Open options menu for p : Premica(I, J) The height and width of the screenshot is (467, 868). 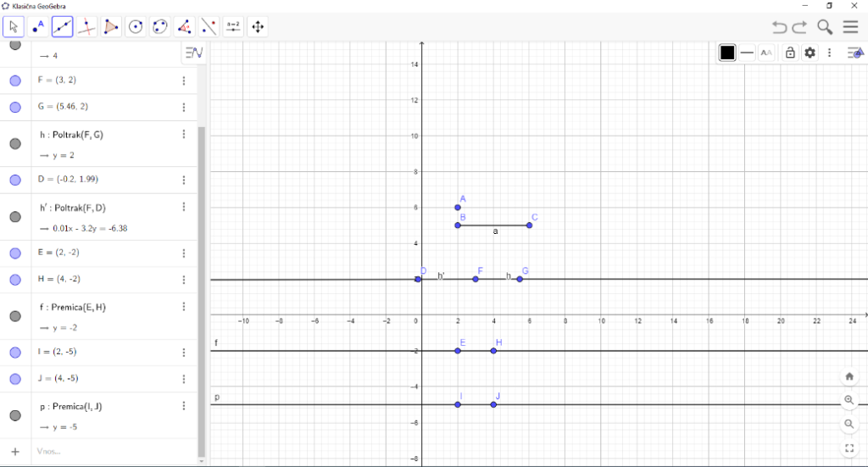(x=184, y=406)
